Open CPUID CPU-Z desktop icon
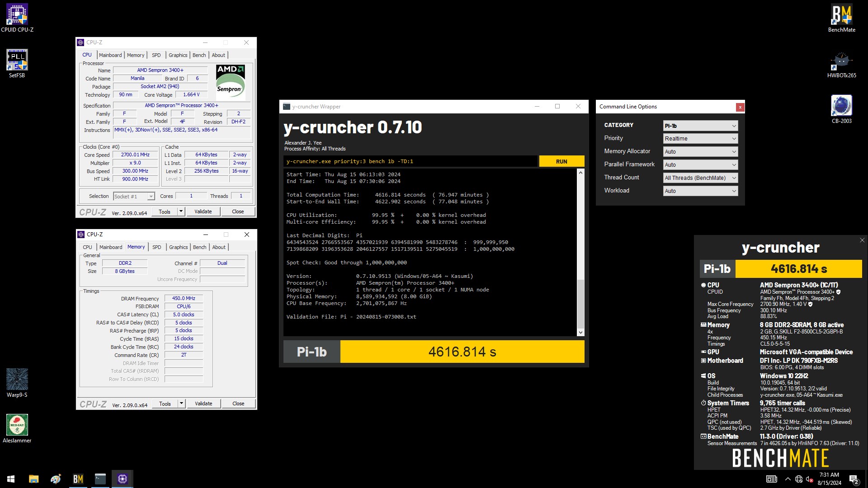 pyautogui.click(x=17, y=18)
